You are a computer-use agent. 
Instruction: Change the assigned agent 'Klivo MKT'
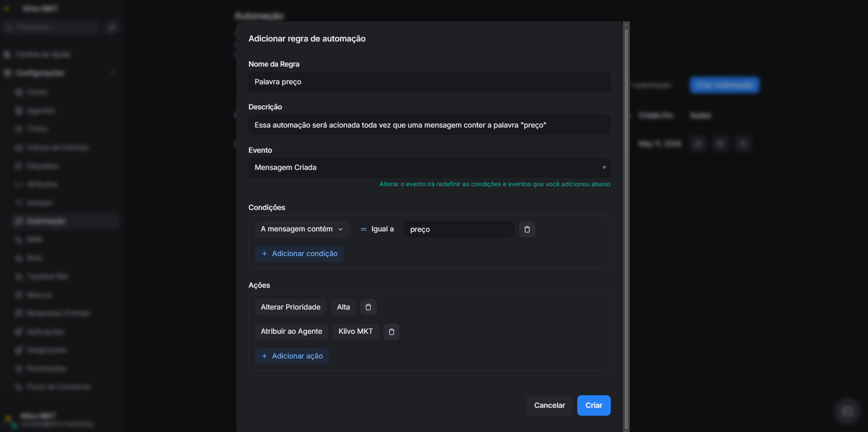point(355,331)
